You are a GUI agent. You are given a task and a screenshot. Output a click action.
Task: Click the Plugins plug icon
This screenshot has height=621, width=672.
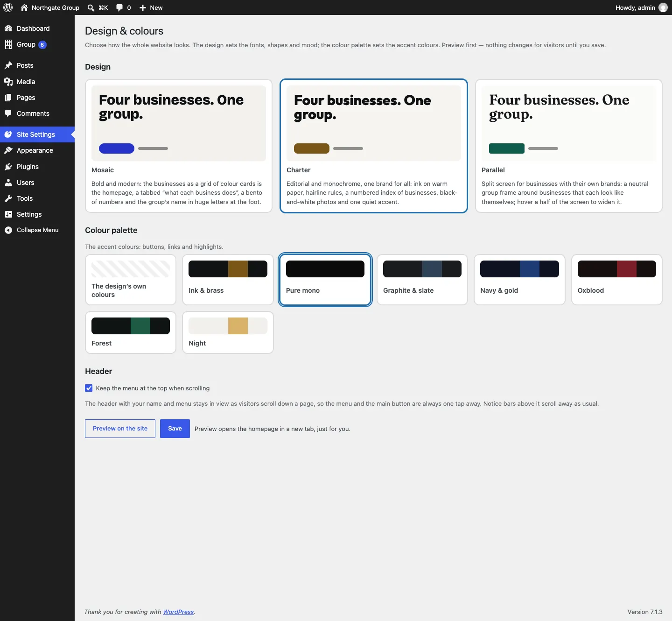pyautogui.click(x=8, y=167)
